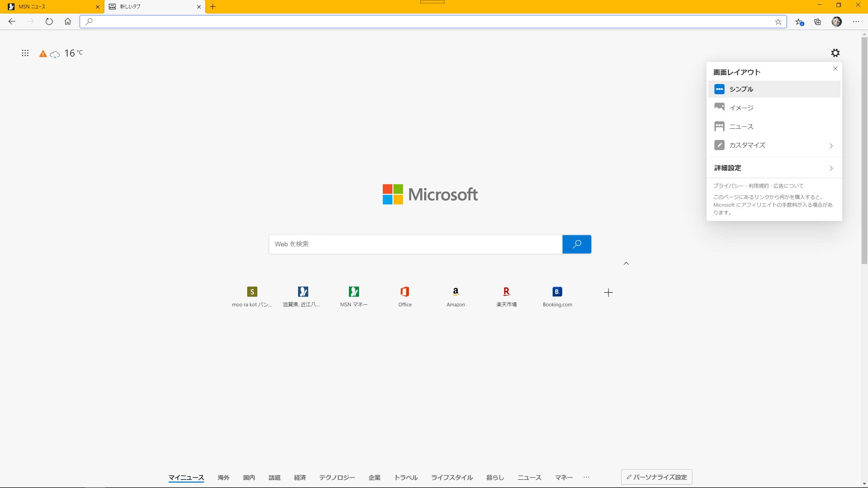Expand the カスタマイズ layout submenu

pyautogui.click(x=774, y=145)
